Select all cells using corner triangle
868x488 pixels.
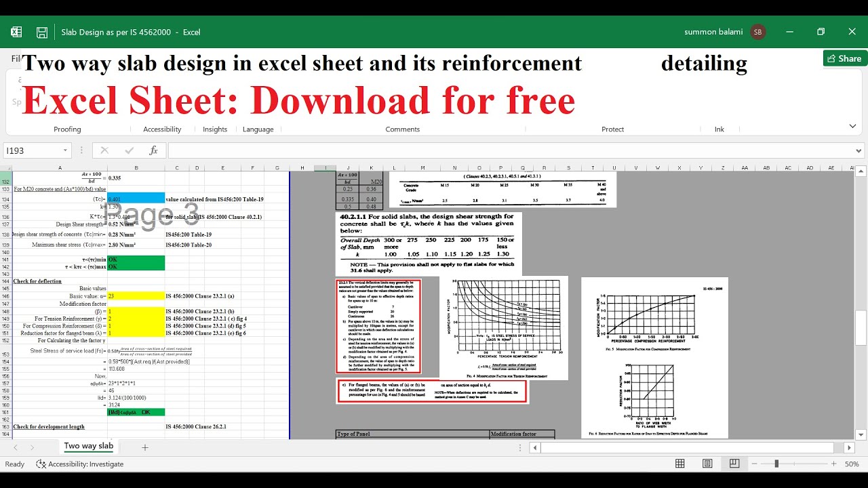[6, 167]
